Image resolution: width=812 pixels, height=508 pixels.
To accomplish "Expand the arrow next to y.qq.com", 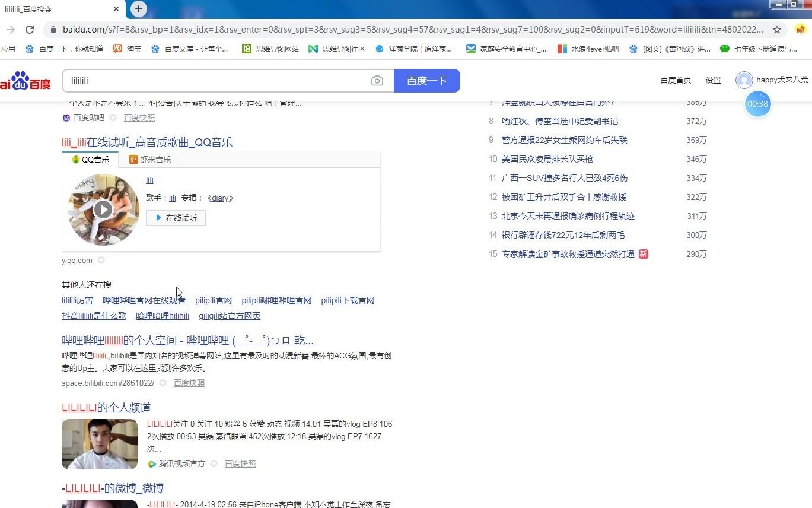I will coord(101,260).
